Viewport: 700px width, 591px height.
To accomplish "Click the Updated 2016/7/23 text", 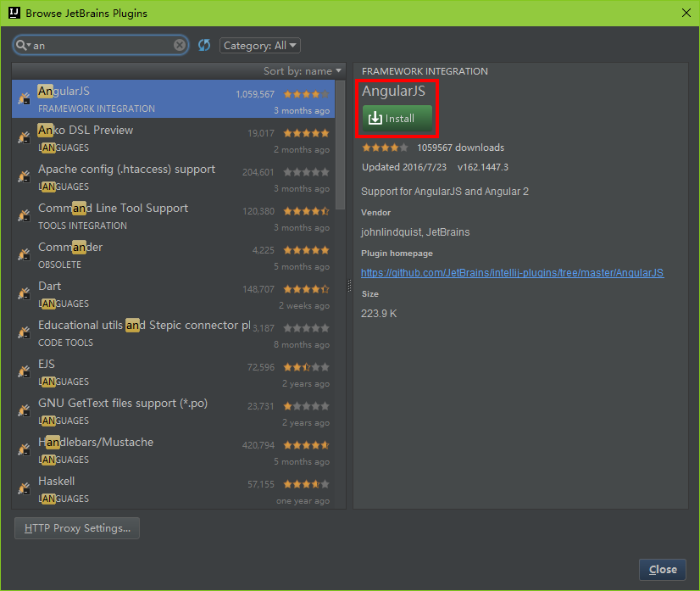I will point(404,167).
